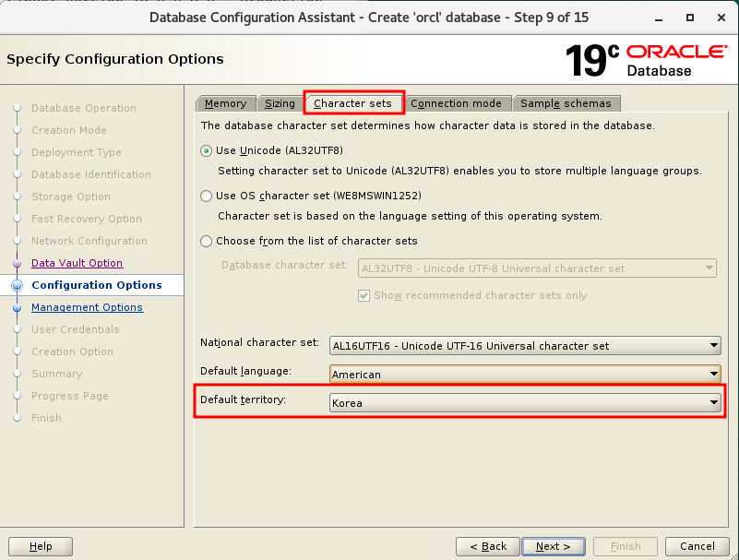Switch to the Memory tab
The image size is (739, 560).
coord(225,103)
